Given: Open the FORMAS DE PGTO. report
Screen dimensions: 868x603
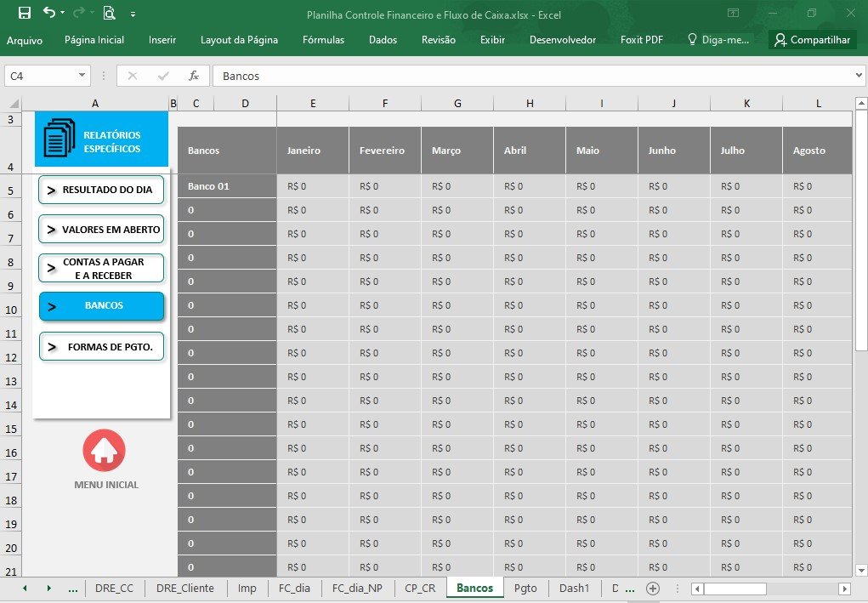Looking at the screenshot, I should click(x=101, y=347).
